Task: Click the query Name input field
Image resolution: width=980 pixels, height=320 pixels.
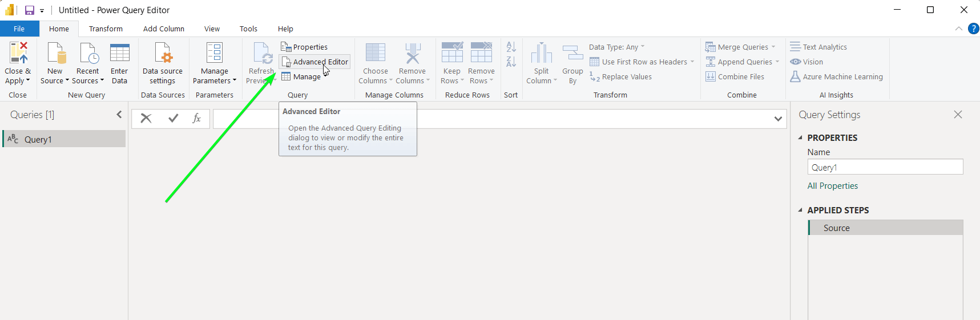Action: click(885, 167)
